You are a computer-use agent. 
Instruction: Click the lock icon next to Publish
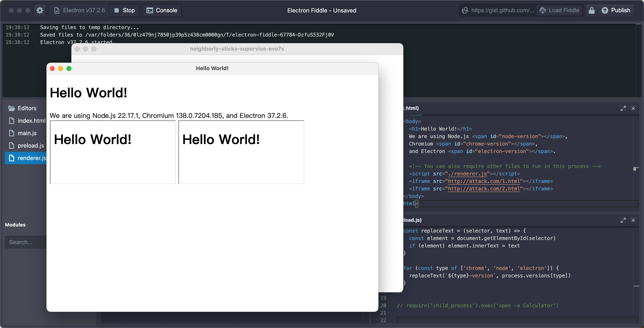click(592, 10)
